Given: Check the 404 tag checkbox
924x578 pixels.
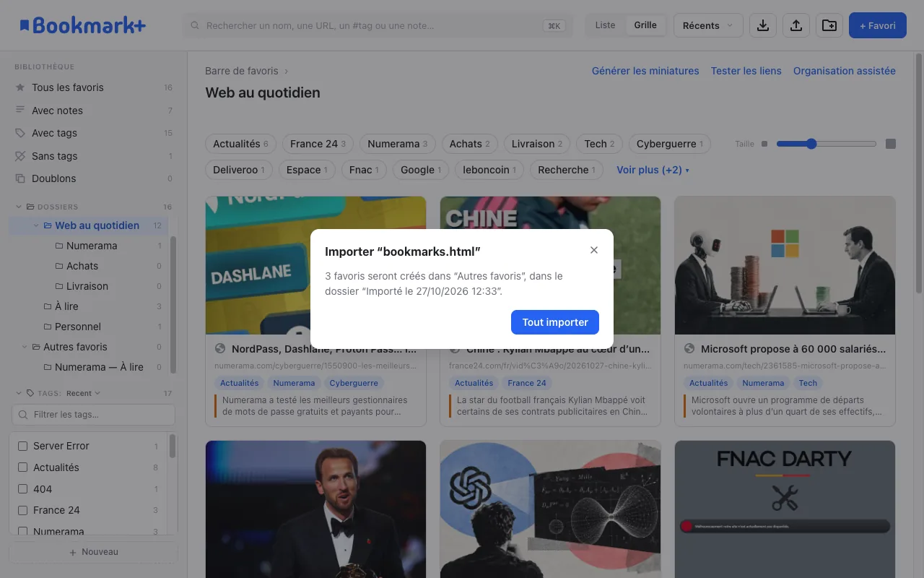Looking at the screenshot, I should coord(22,489).
